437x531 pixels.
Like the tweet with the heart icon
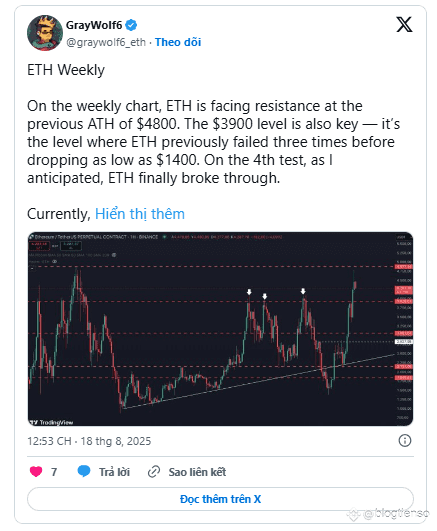36,471
